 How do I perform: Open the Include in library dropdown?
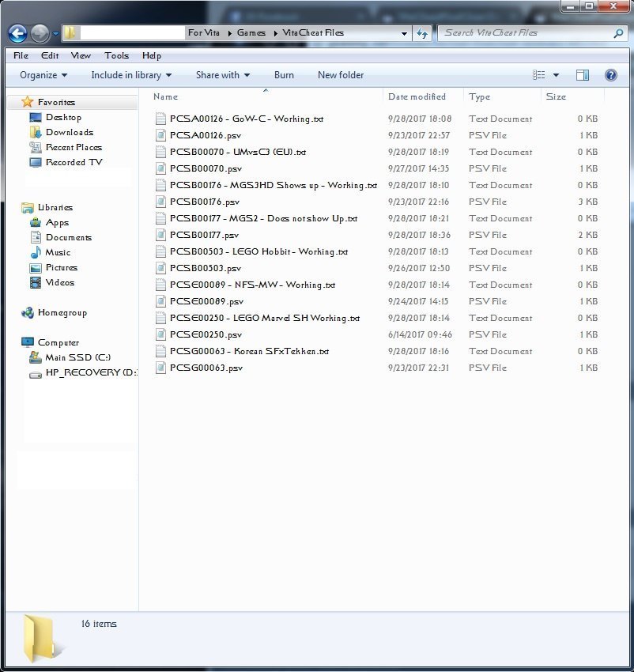131,75
